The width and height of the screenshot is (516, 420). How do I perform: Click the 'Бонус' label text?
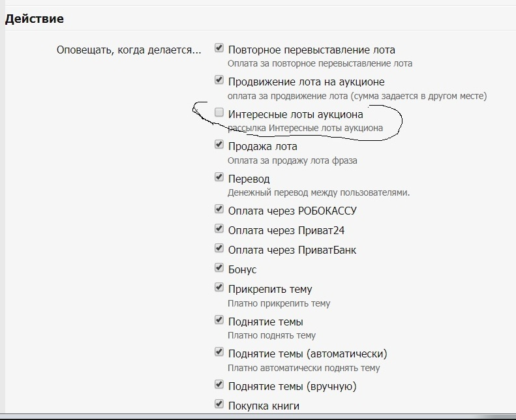coord(242,270)
